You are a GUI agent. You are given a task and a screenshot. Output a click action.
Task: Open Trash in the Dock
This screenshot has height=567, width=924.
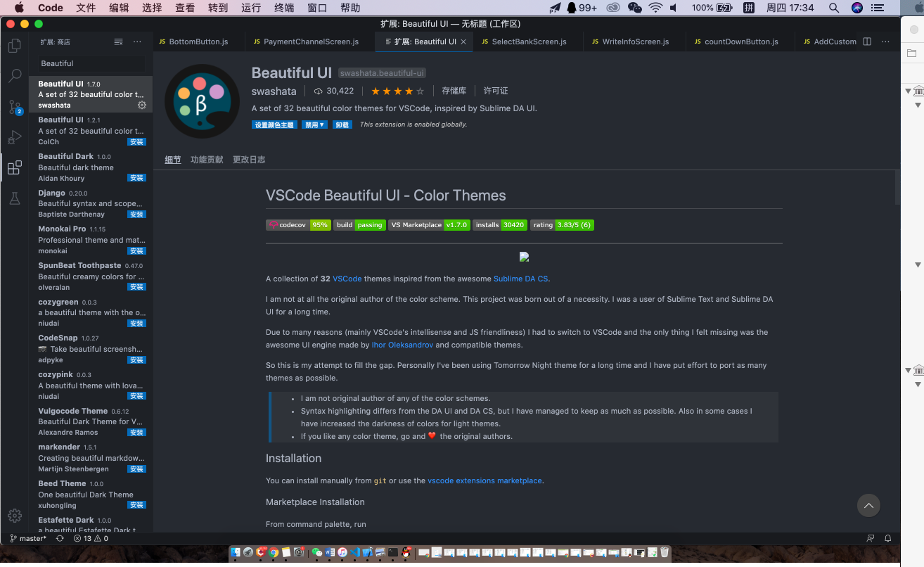[x=665, y=553]
